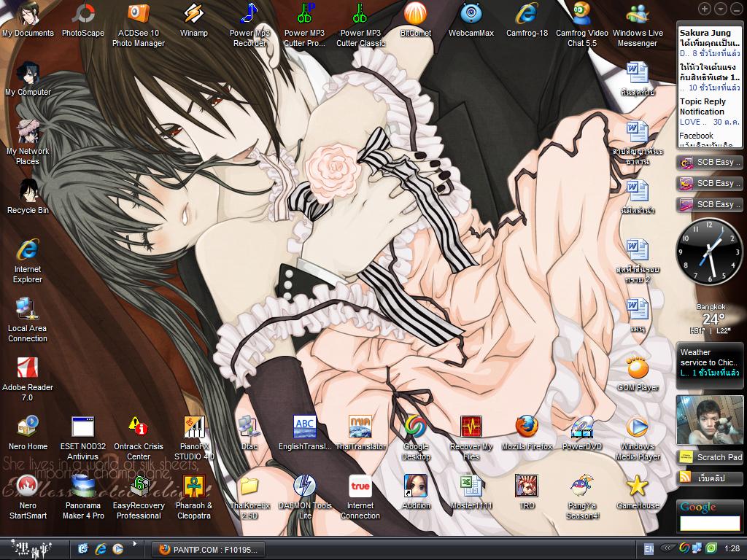747x560 pixels.
Task: Open My Documents desktop icon
Action: [28, 20]
